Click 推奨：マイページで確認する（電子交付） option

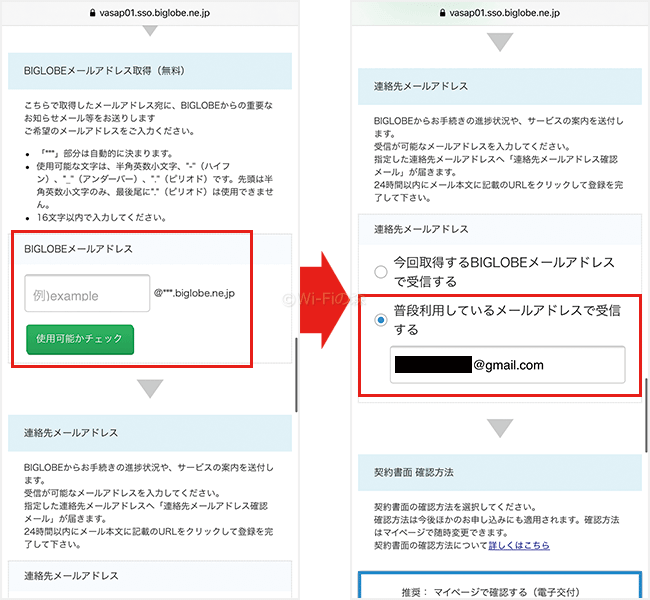[x=500, y=585]
